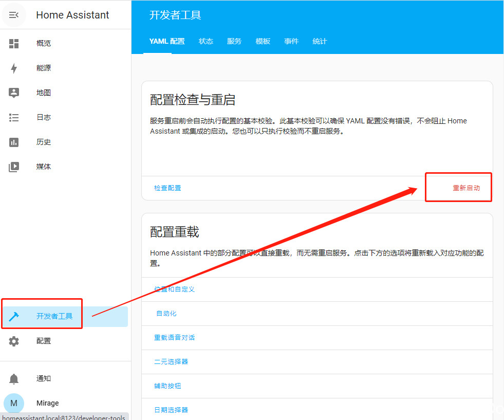The width and height of the screenshot is (504, 420).
Task: Click 重载语音对话
Action: [x=174, y=338]
